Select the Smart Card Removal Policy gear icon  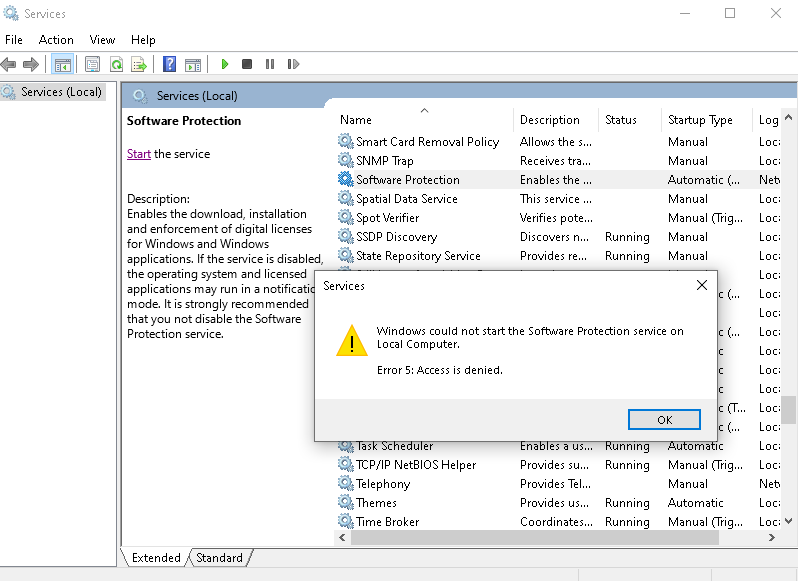tap(346, 141)
